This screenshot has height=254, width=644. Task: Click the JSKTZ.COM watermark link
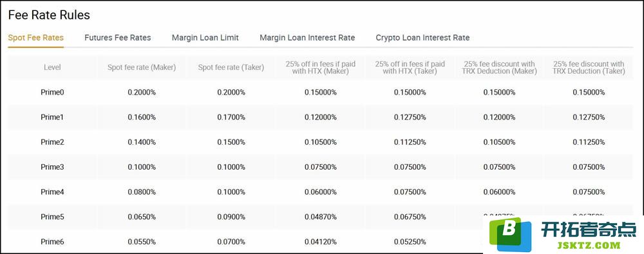coord(589,246)
